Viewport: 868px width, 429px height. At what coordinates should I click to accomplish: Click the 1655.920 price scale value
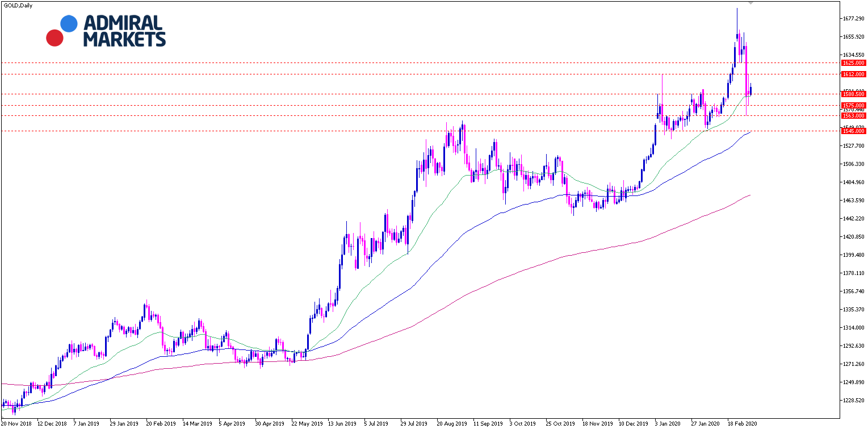tap(854, 37)
